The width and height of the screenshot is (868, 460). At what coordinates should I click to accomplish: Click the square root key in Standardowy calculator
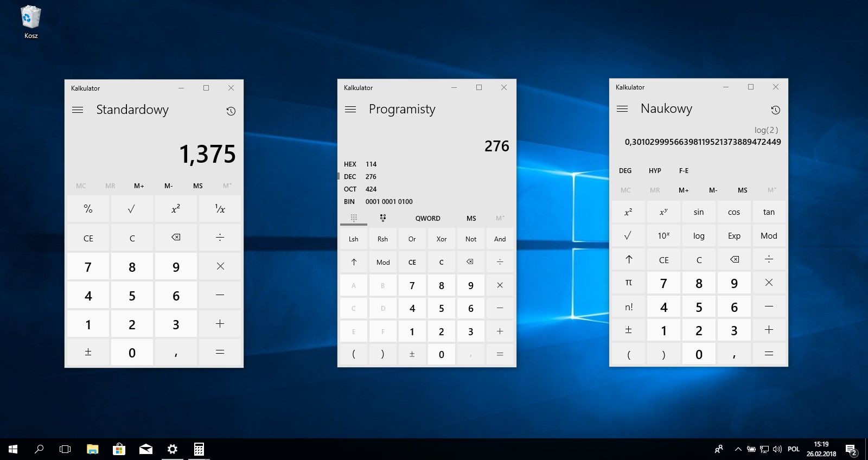132,209
